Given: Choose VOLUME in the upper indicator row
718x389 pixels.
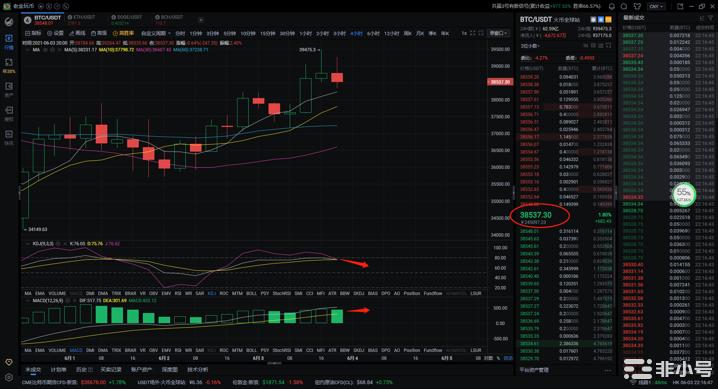Looking at the screenshot, I should tap(57, 293).
